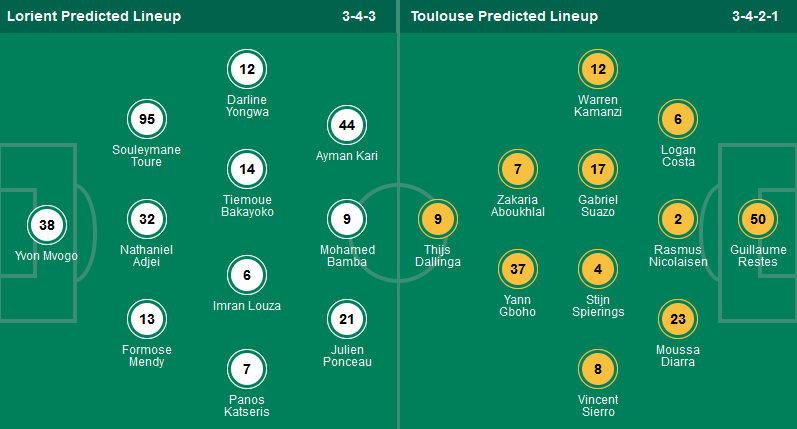This screenshot has width=797, height=429.
Task: Select Tiemoue Bakayoko's number 14 badge
Action: [247, 169]
